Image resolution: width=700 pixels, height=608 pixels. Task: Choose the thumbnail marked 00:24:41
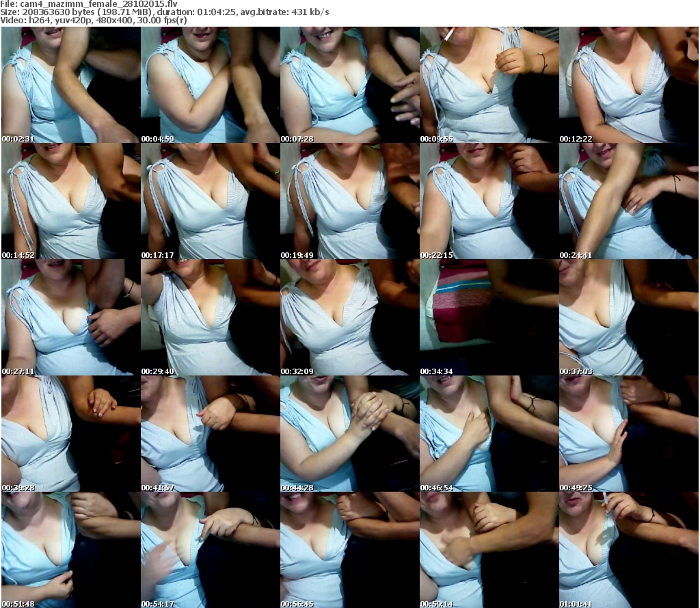pyautogui.click(x=629, y=201)
